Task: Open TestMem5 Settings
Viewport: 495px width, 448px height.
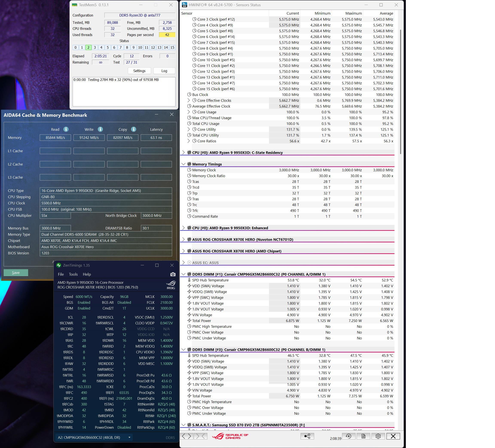Action: pos(139,71)
